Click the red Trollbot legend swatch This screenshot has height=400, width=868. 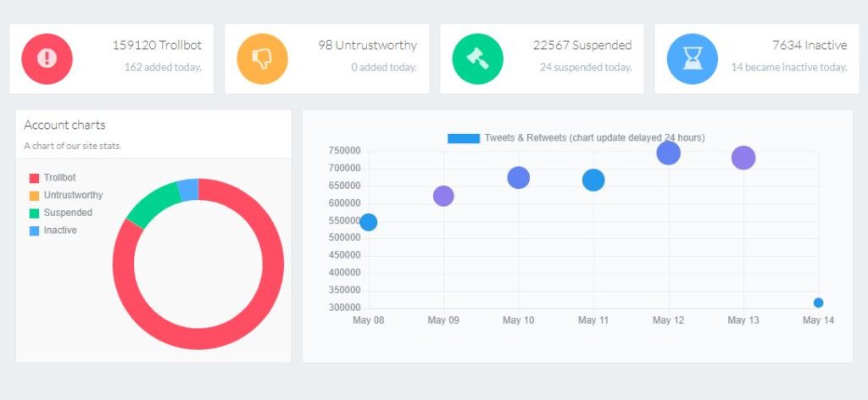coord(34,178)
